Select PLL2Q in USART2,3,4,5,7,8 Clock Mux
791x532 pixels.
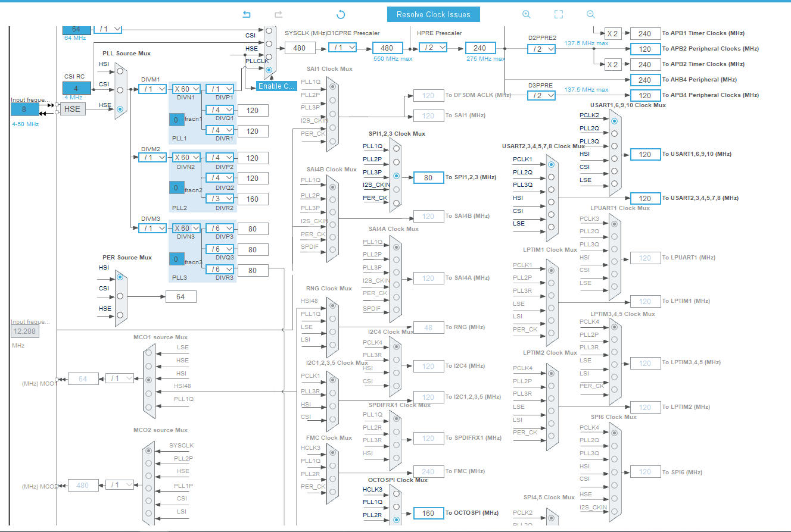click(x=551, y=177)
